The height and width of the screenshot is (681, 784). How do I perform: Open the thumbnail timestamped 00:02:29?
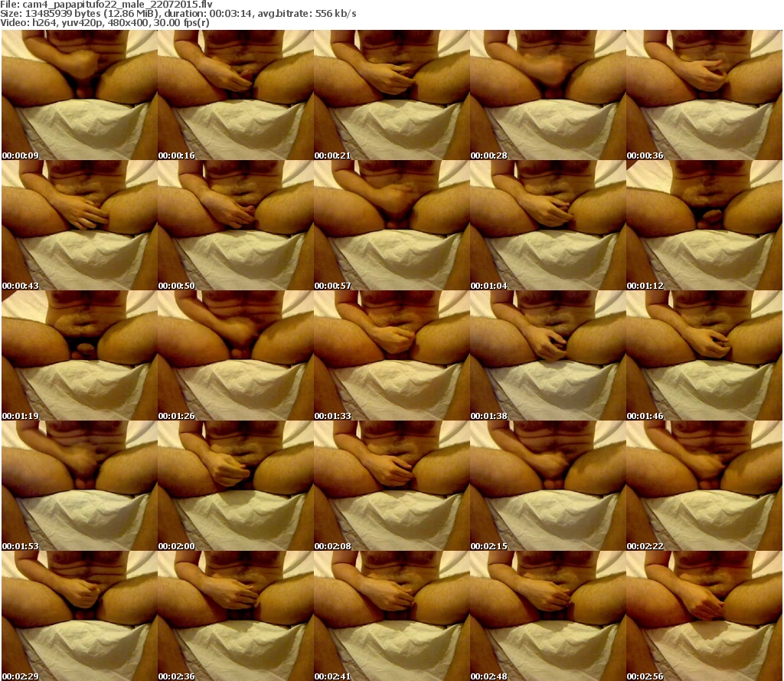pos(79,616)
